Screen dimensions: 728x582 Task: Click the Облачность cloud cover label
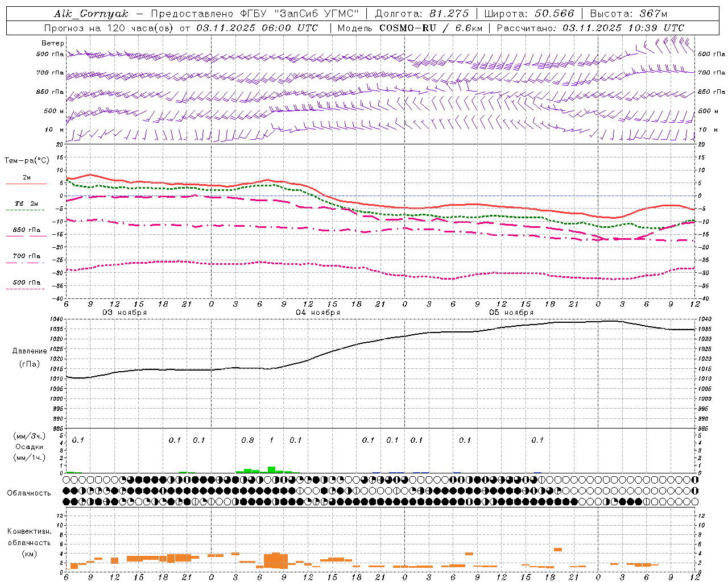[x=29, y=493]
